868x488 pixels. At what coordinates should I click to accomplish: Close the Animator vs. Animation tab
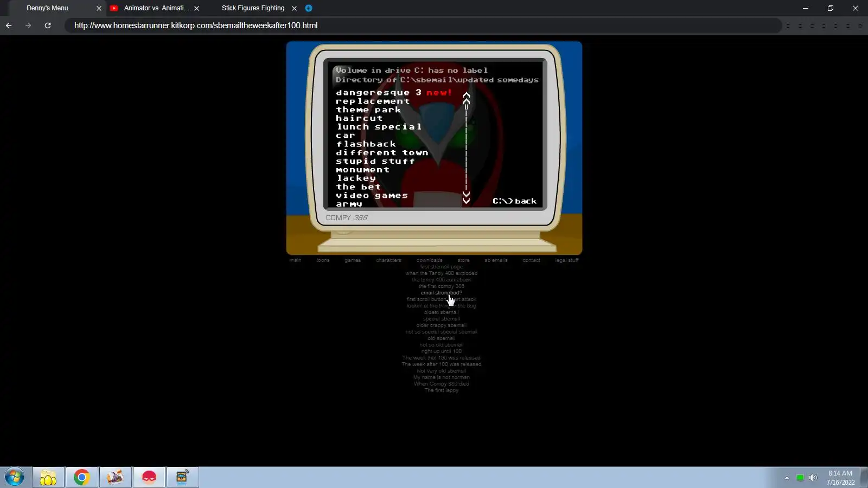point(196,8)
